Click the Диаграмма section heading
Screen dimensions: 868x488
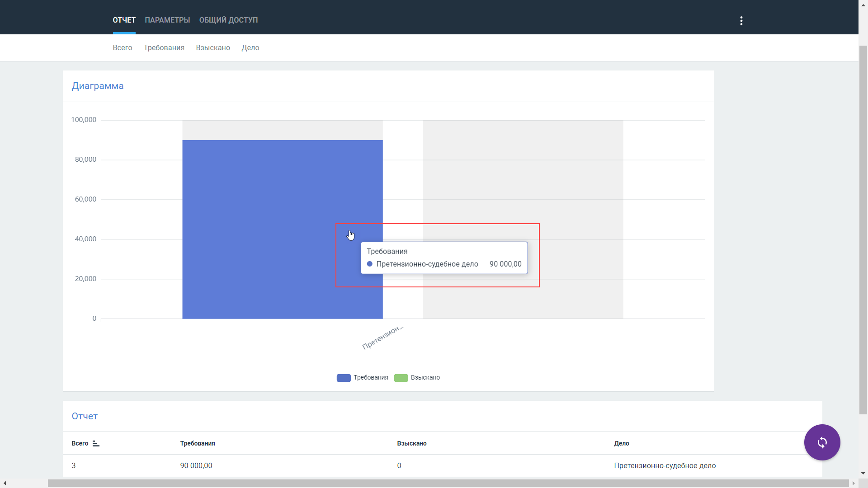point(98,86)
